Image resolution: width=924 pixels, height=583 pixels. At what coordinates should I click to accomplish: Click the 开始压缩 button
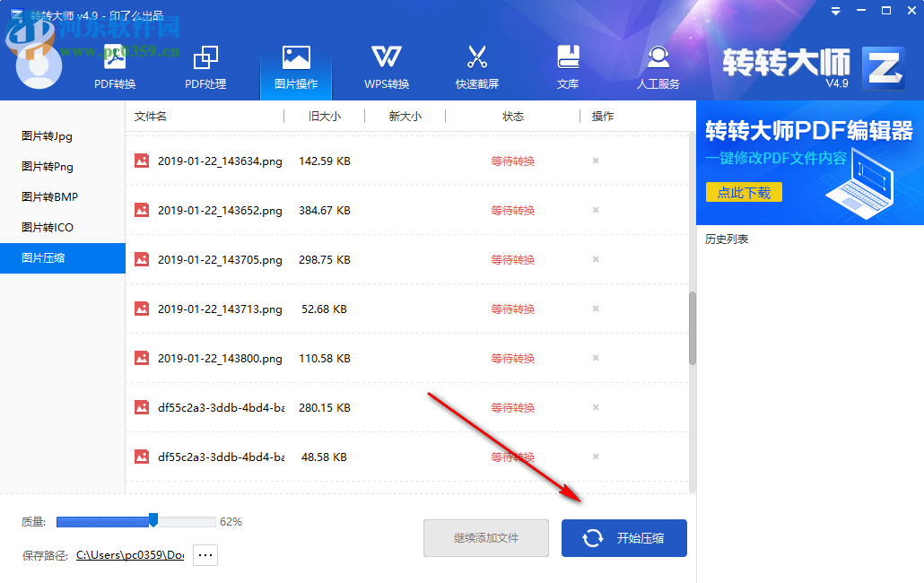623,537
